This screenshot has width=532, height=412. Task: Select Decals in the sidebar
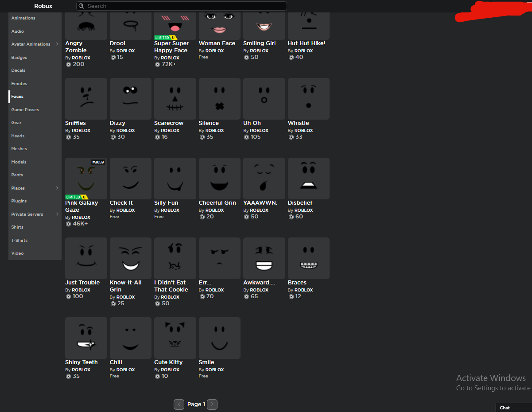point(18,70)
